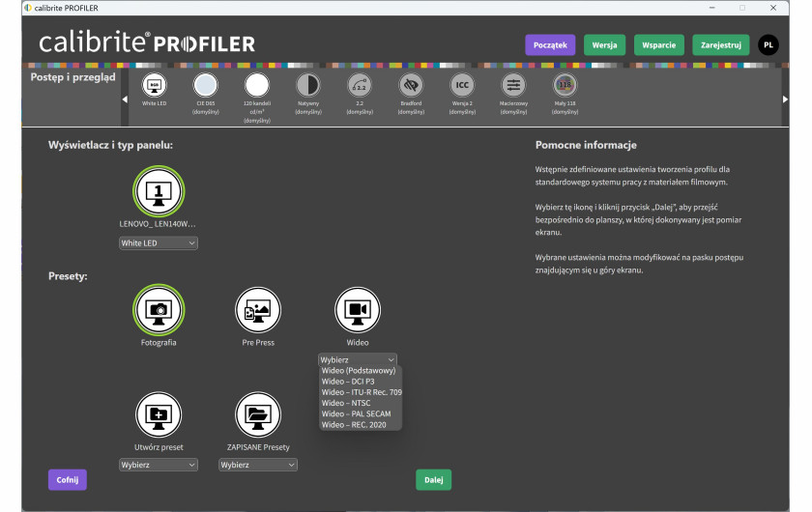Select Wideo – NTSC option

point(361,403)
